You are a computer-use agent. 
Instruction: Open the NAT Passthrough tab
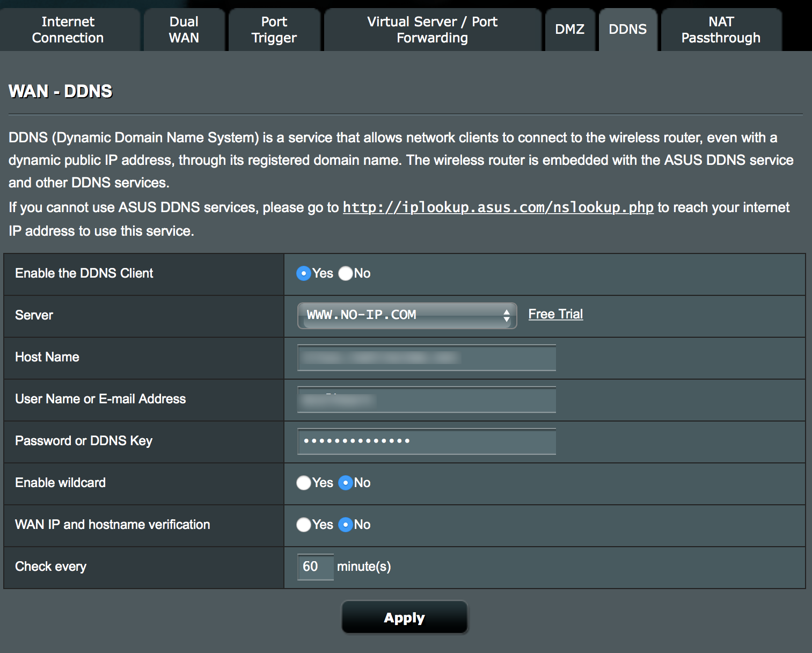(721, 30)
